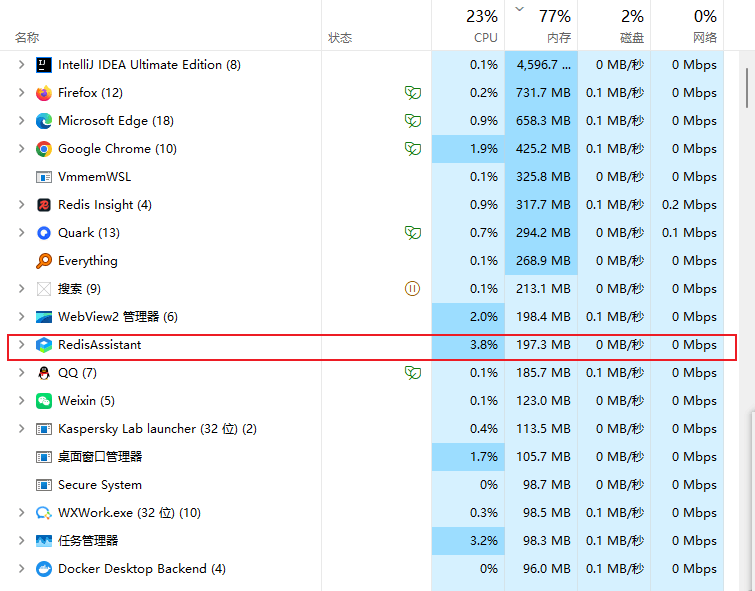
Task: Expand the Docker Desktop Backend group
Action: [21, 569]
